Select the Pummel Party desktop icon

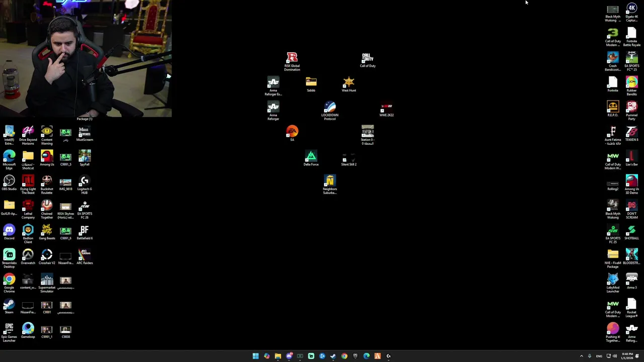632,111
